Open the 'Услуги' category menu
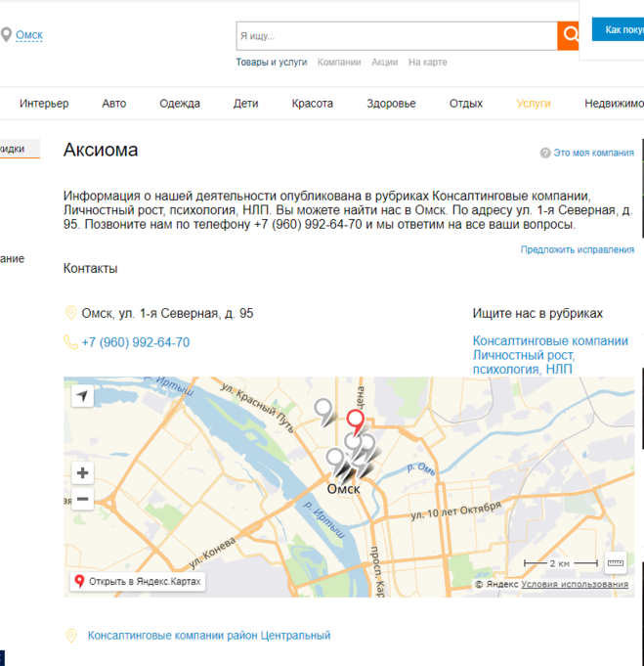 coord(534,104)
